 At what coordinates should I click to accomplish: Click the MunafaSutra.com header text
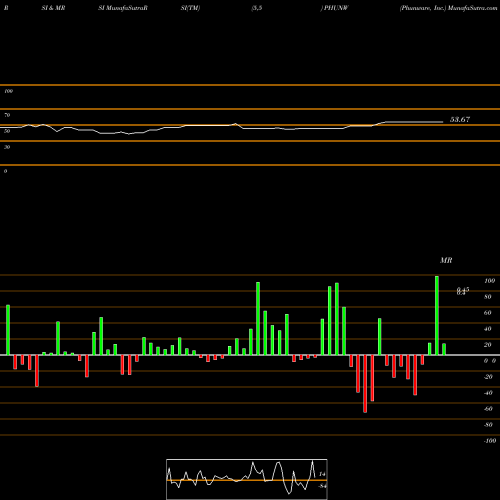[473, 8]
